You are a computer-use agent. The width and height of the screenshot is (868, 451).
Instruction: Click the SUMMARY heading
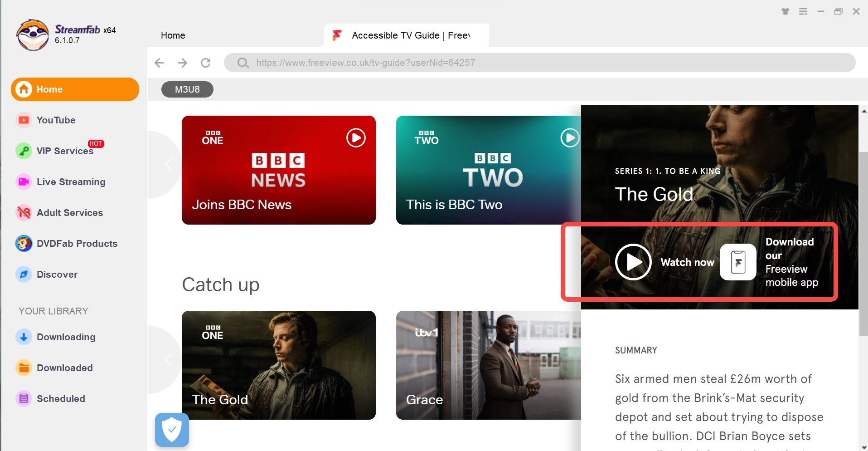click(x=636, y=350)
